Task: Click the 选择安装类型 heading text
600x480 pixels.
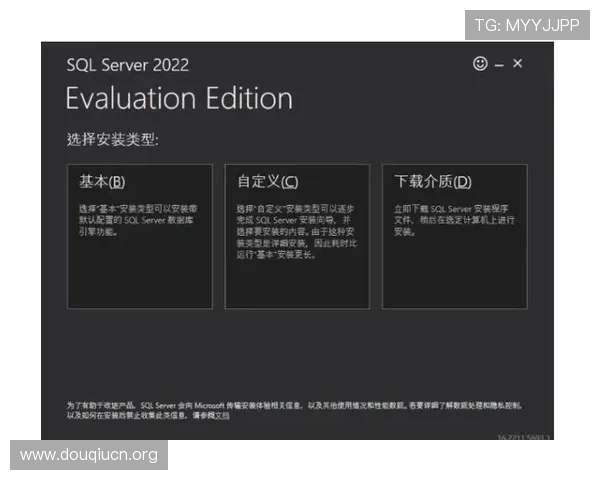Action: point(112,139)
